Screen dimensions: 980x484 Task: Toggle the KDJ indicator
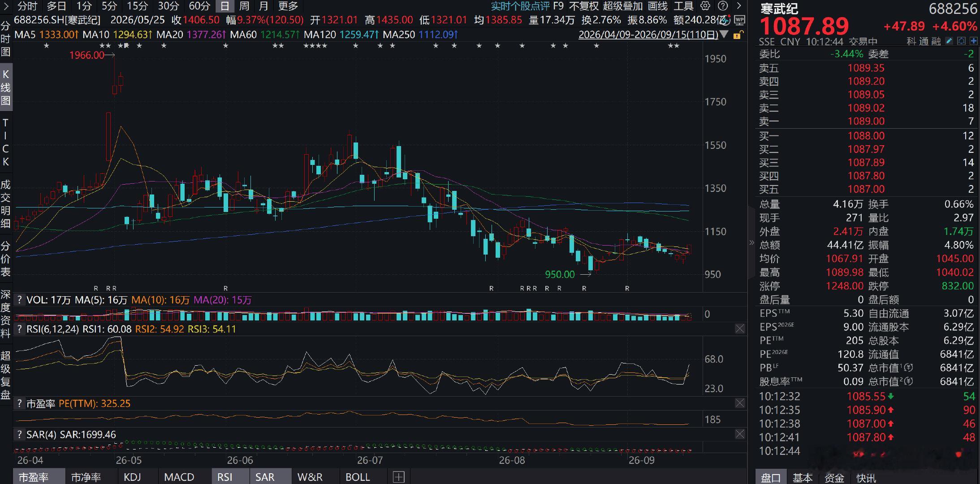[x=132, y=477]
